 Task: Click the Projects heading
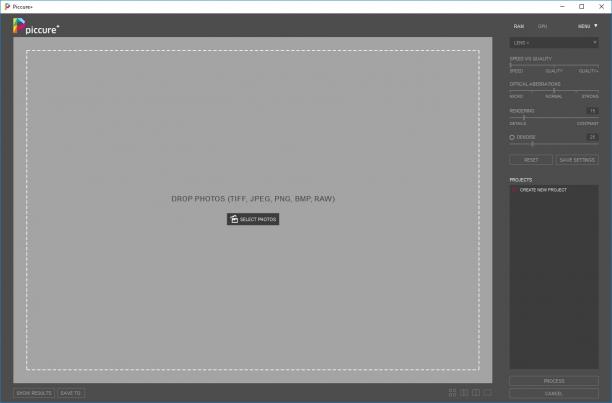521,180
